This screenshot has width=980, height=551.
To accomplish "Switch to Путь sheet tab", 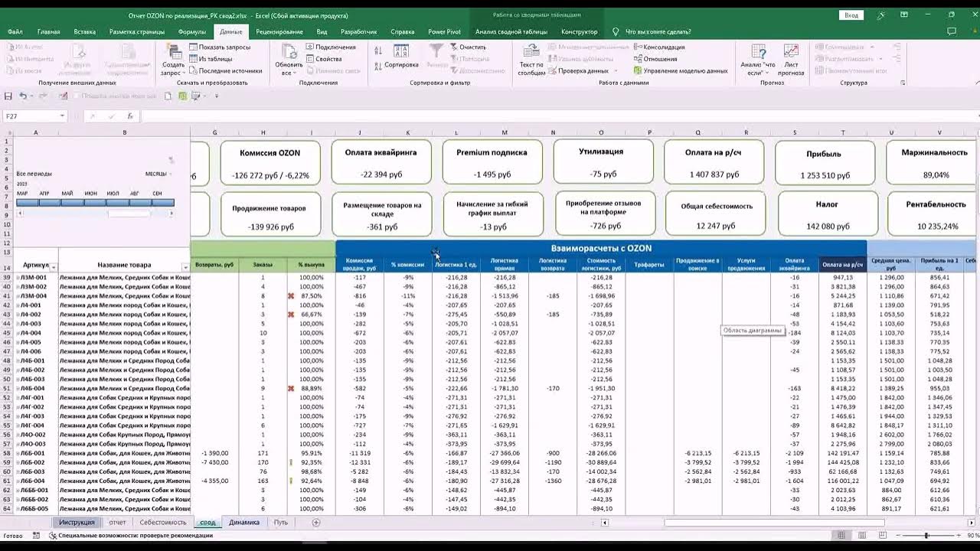I will point(281,523).
